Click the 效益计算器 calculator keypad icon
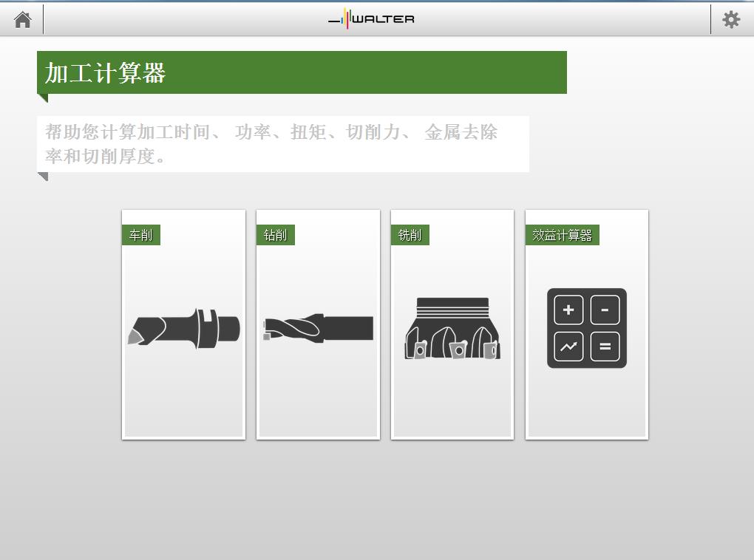 click(586, 328)
